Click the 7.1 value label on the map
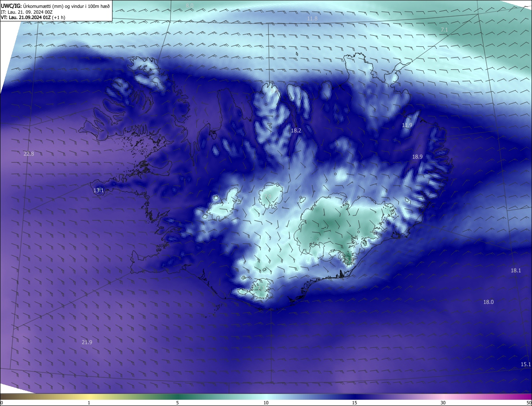Screen dimensions: 532x406 444,29
